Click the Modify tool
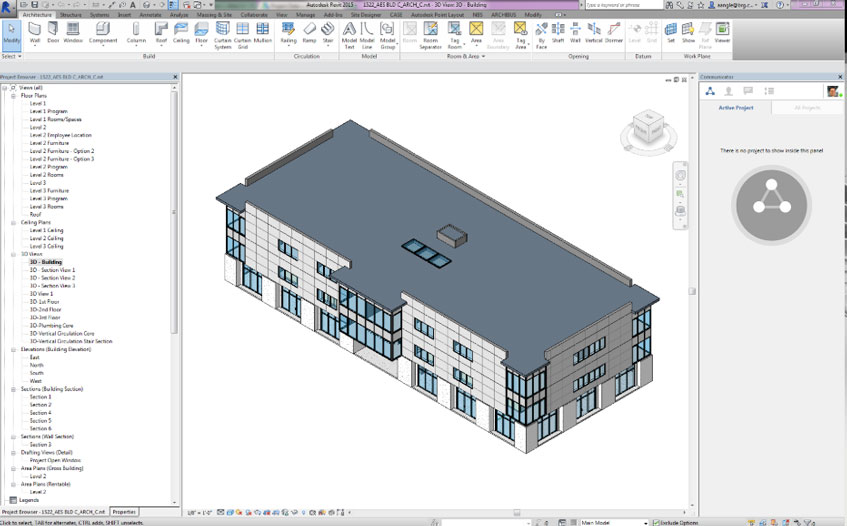The image size is (847, 526). point(11,33)
